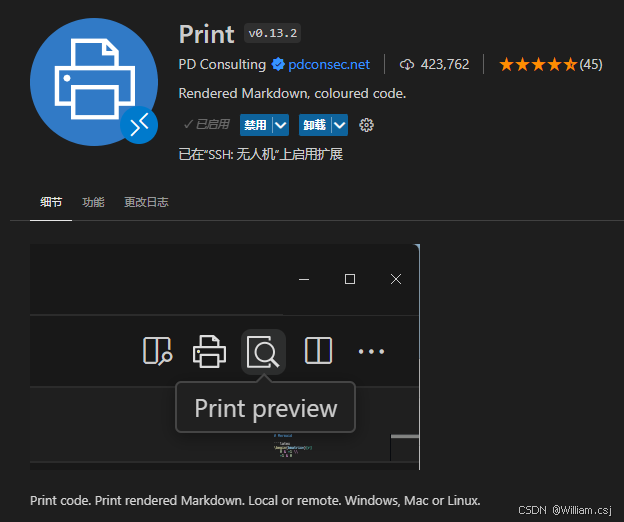The height and width of the screenshot is (522, 624).
Task: Click the split editor icon in the preview
Action: click(x=318, y=351)
